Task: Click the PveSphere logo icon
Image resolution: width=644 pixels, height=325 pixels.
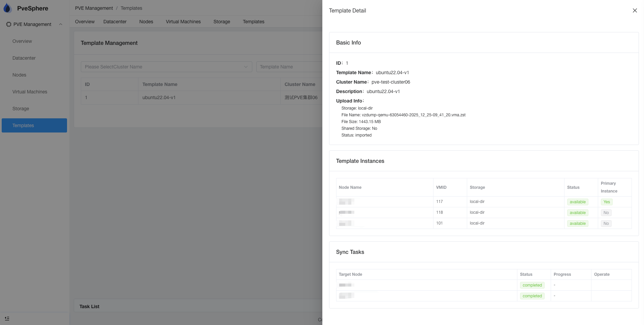Action: tap(7, 8)
